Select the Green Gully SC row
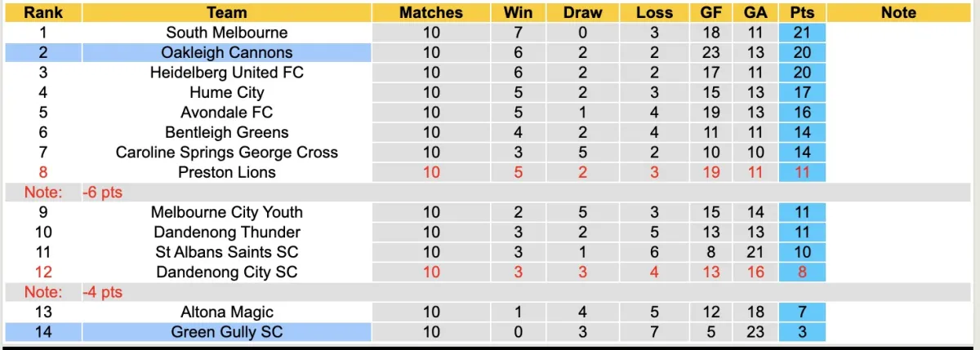Screen dimensions: 980x350 (x=226, y=332)
